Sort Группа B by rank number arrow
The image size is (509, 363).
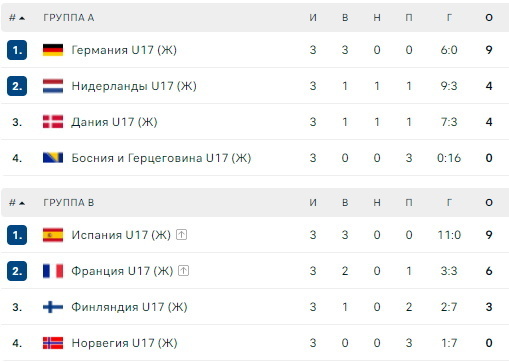[x=17, y=203]
